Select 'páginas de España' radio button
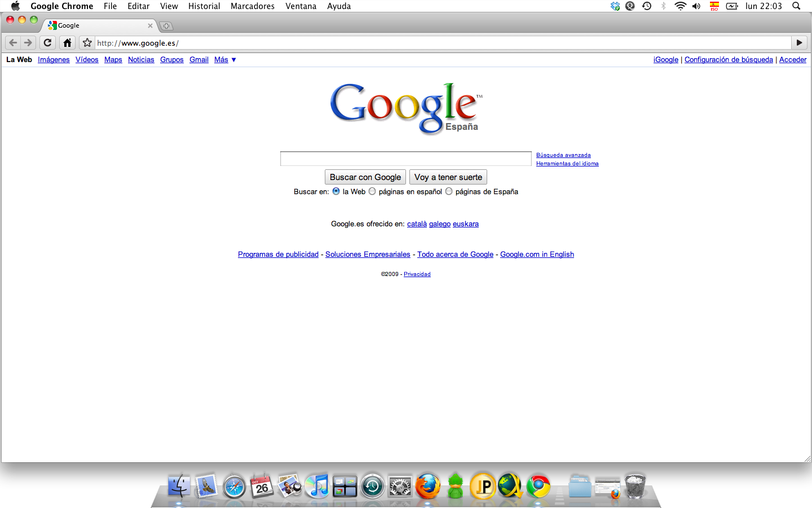This screenshot has height=508, width=812. (449, 191)
